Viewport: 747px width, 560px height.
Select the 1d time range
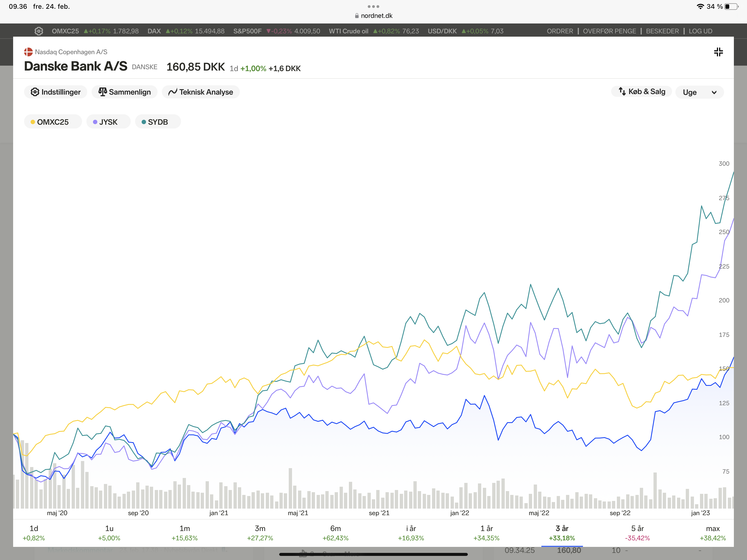tap(34, 533)
